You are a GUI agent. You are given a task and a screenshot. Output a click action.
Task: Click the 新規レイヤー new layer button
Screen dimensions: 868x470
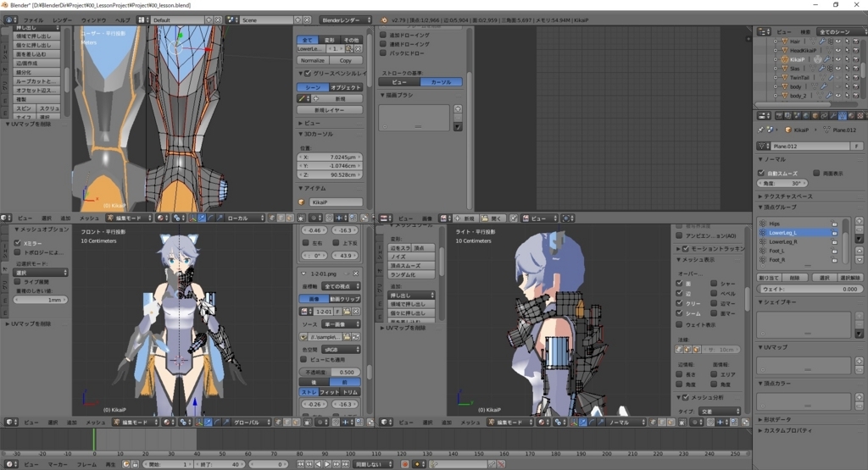(x=330, y=110)
